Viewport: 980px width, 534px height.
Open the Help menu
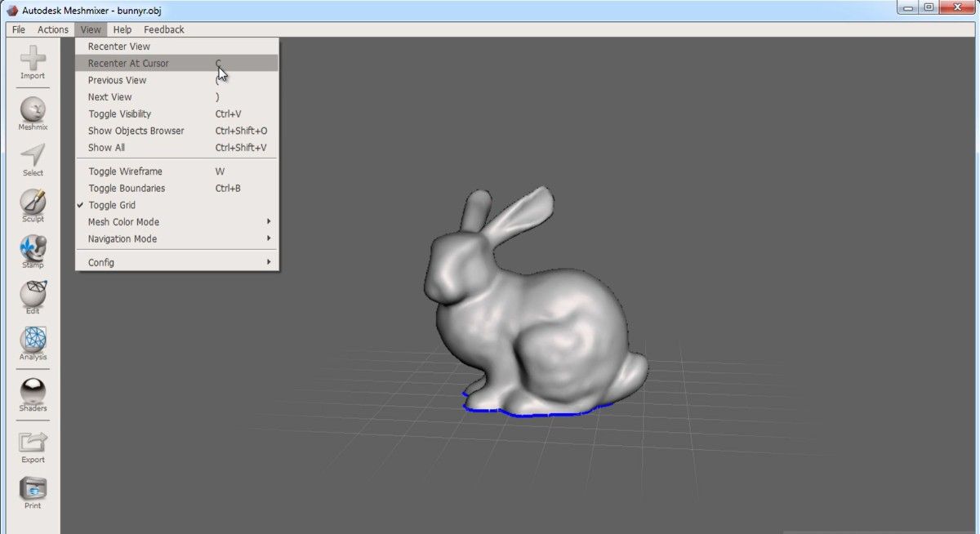(122, 29)
